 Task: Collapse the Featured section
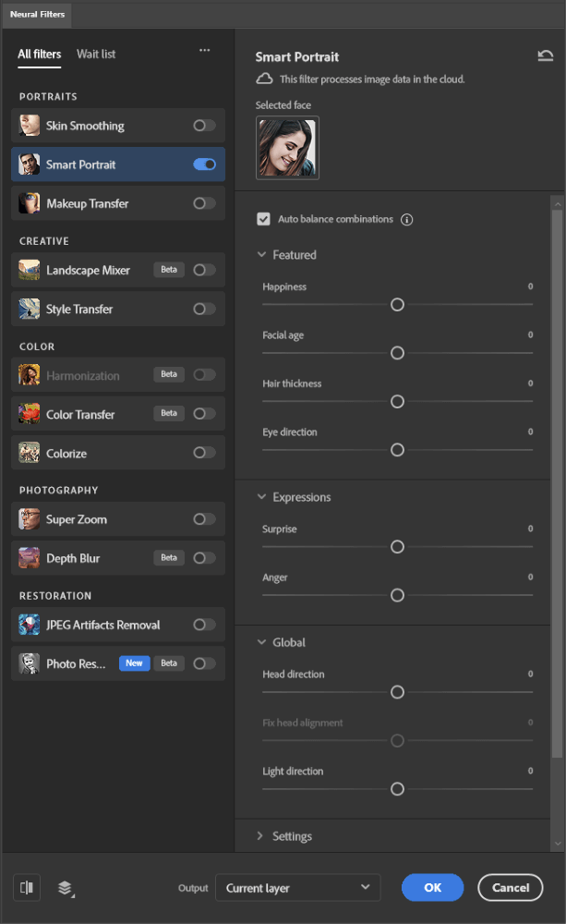(x=261, y=255)
